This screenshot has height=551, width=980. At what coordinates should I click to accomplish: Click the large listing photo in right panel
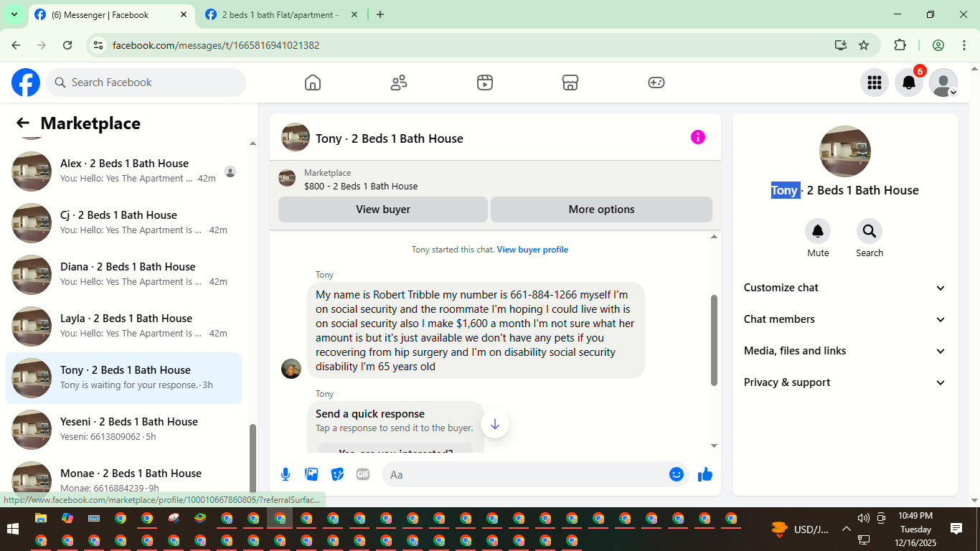pyautogui.click(x=845, y=151)
